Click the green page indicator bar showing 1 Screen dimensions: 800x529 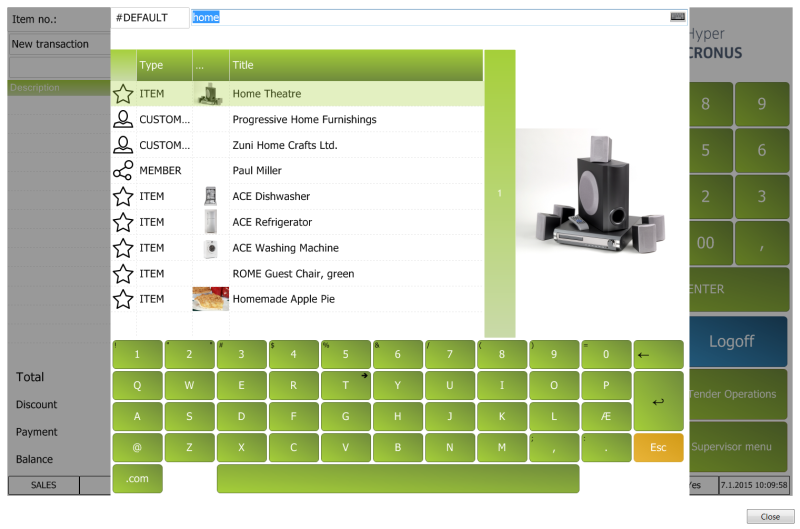(499, 193)
